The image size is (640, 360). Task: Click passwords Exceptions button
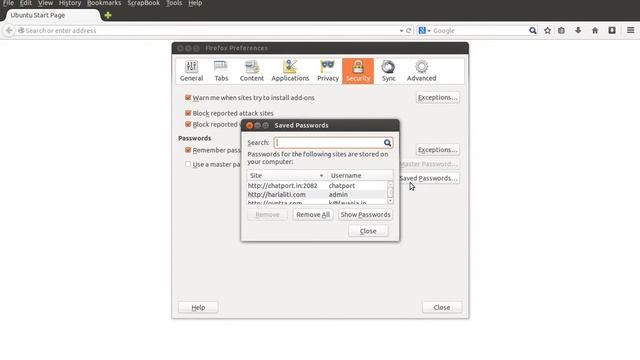[438, 150]
